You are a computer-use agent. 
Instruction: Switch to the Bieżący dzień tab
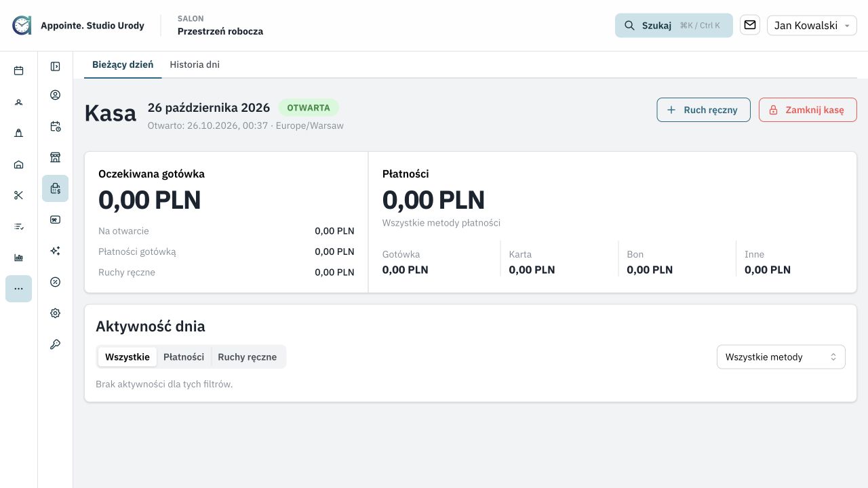pyautogui.click(x=123, y=65)
